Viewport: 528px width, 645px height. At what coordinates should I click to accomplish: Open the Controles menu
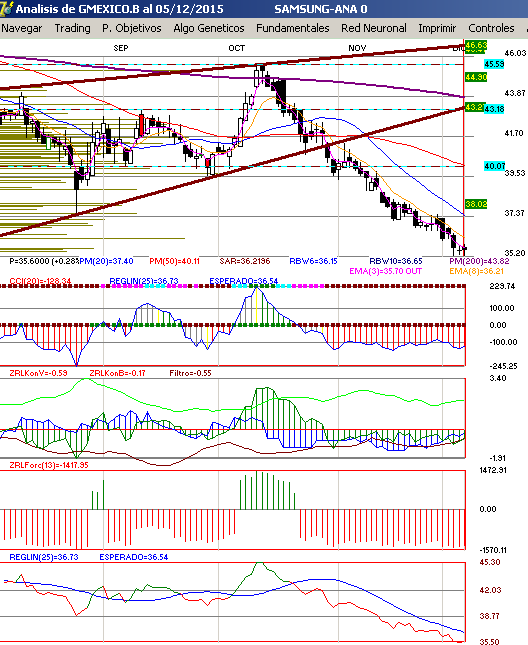[491, 28]
